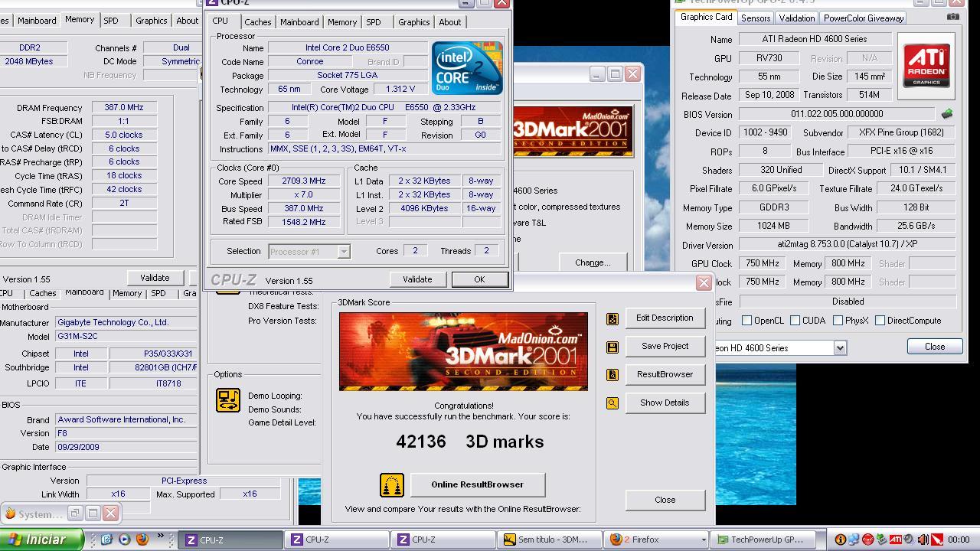The height and width of the screenshot is (551, 980).
Task: Open Caches tab in bottom-left CPU-Z mainboard window
Action: click(x=42, y=293)
